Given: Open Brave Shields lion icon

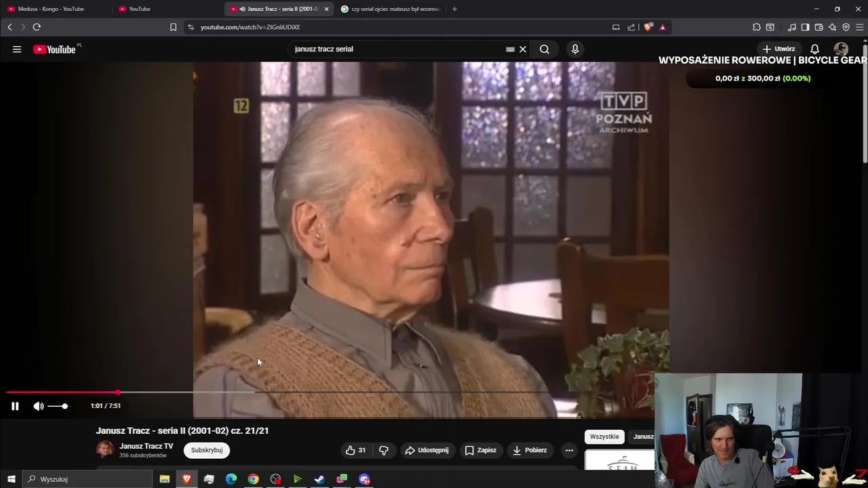Looking at the screenshot, I should coord(648,27).
